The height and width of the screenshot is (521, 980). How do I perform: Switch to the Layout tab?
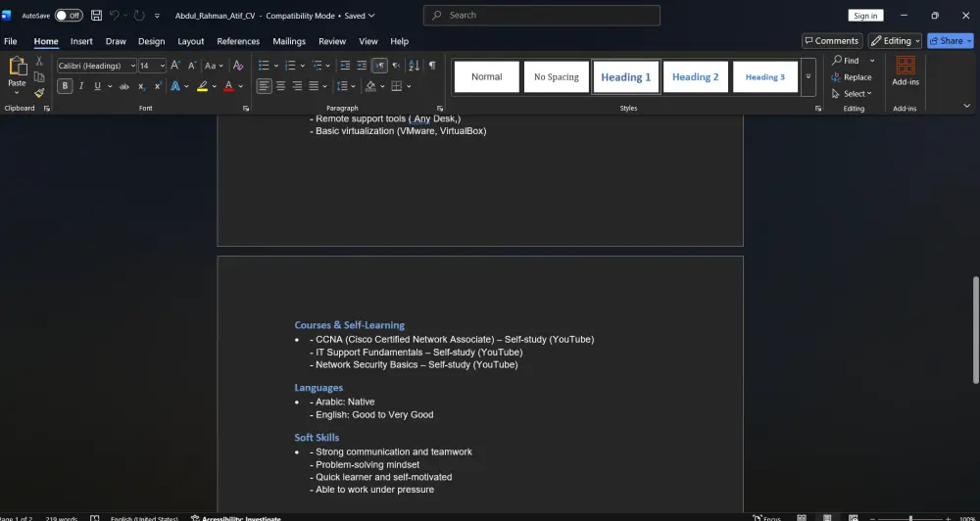(x=191, y=41)
